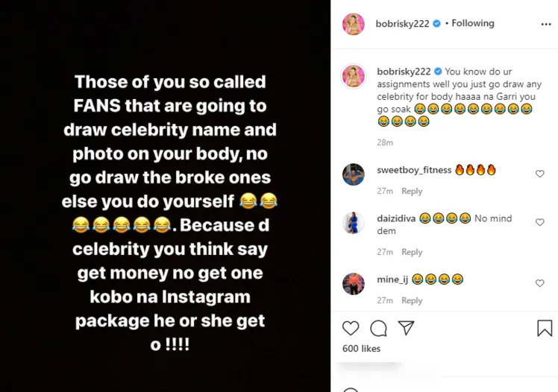Image resolution: width=558 pixels, height=392 pixels.
Task: Like the post with heart icon
Action: tap(351, 328)
